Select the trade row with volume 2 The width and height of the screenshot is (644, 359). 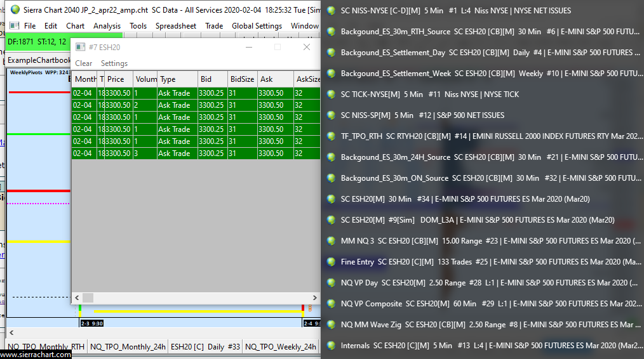pyautogui.click(x=196, y=105)
